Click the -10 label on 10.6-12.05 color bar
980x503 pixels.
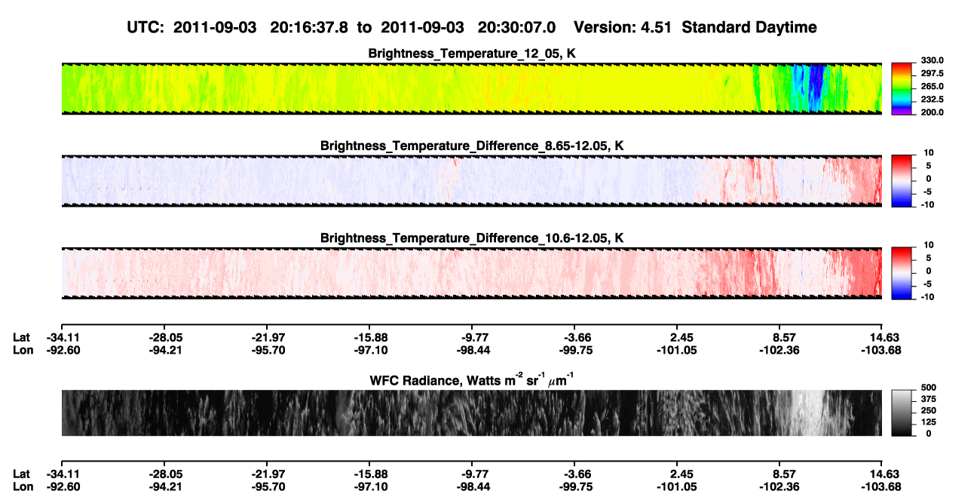(x=927, y=296)
